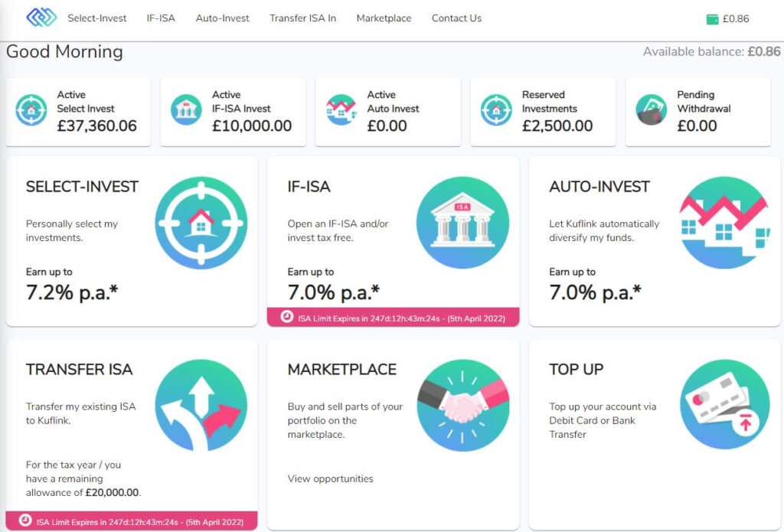Open the IF-ISA menu item
The height and width of the screenshot is (532, 784).
coord(161,18)
